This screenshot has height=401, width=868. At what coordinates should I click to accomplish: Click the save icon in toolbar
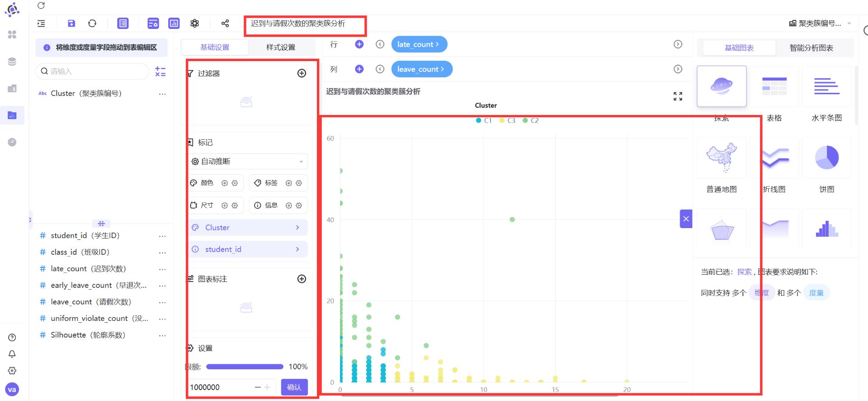[x=71, y=23]
